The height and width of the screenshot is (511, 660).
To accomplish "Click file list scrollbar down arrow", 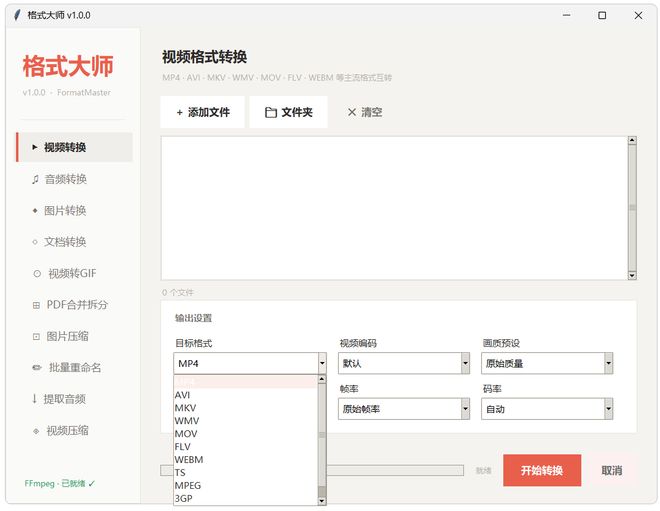I will [632, 275].
